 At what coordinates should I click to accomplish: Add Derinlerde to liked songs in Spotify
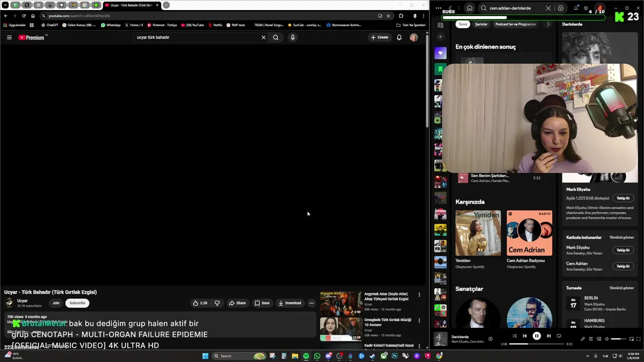(491, 339)
